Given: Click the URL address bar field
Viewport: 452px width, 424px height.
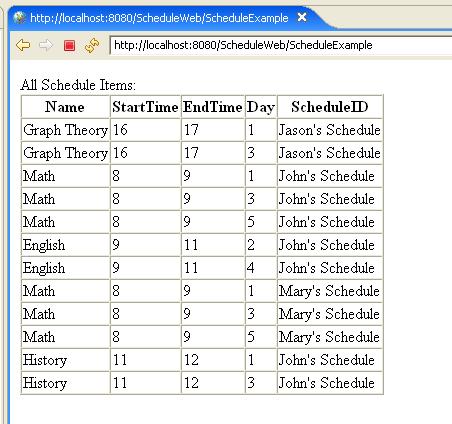Looking at the screenshot, I should point(281,45).
